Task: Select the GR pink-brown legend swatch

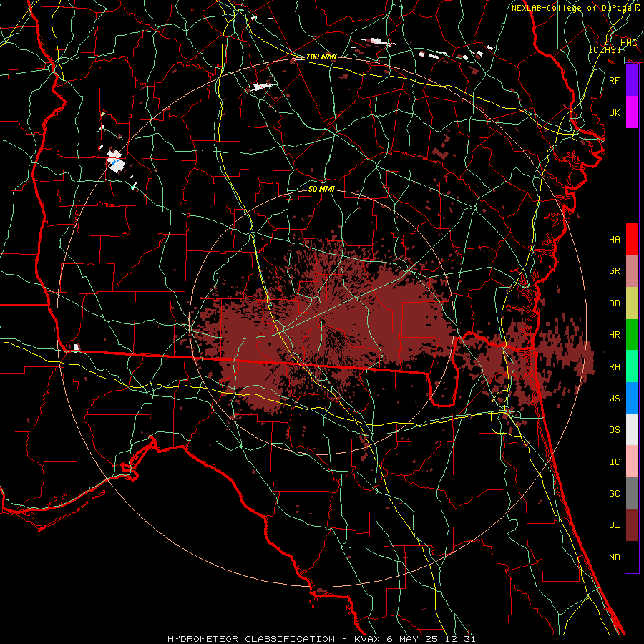Action: click(x=632, y=270)
